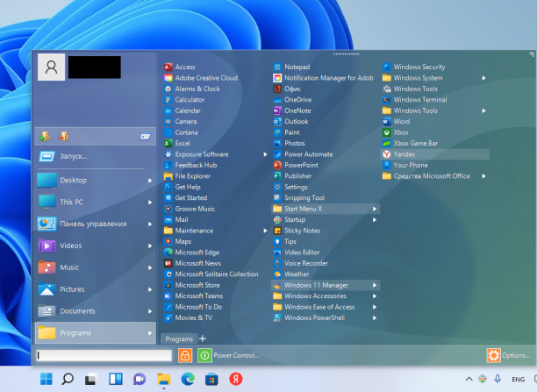Select Programs in left panel
The height and width of the screenshot is (392, 537).
point(96,332)
